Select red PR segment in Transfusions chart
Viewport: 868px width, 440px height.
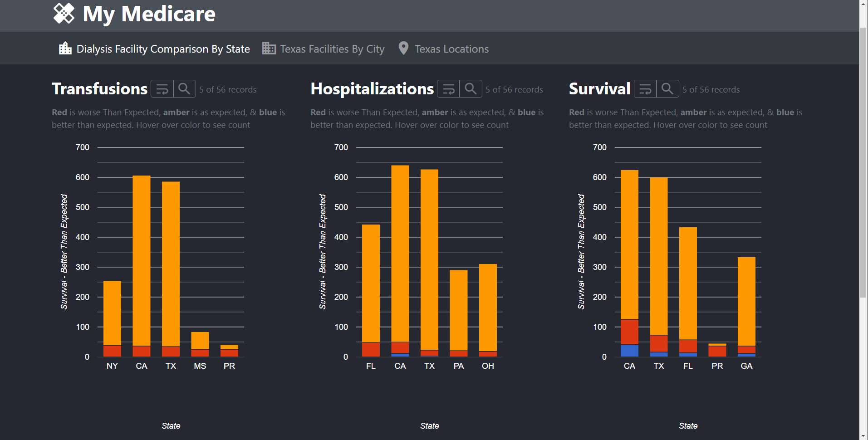[x=229, y=353]
